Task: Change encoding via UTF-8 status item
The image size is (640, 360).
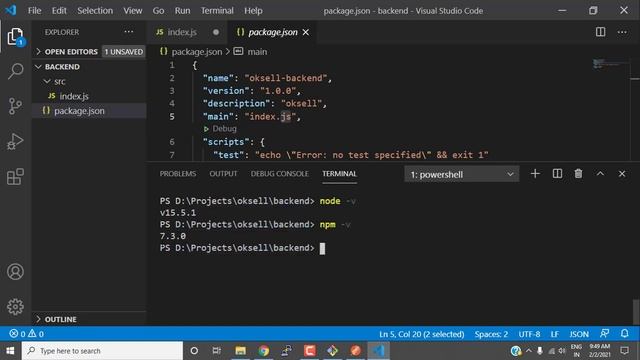Action: [x=529, y=334]
